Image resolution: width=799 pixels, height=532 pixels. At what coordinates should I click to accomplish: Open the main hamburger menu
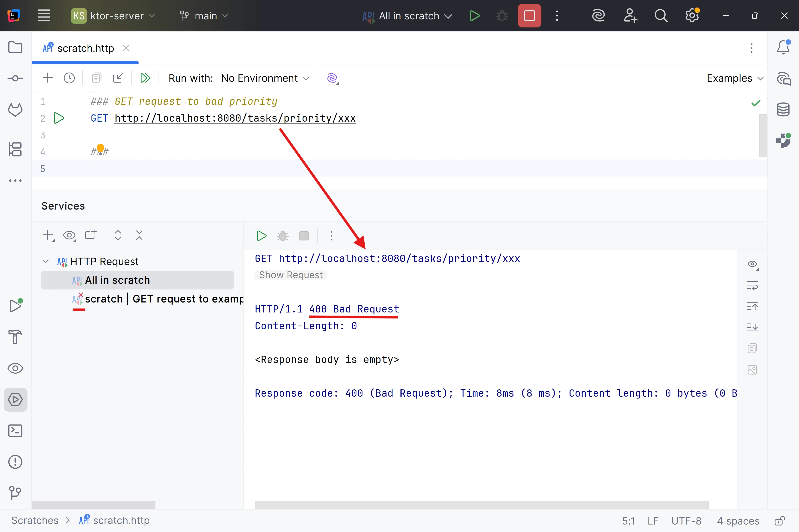click(44, 16)
